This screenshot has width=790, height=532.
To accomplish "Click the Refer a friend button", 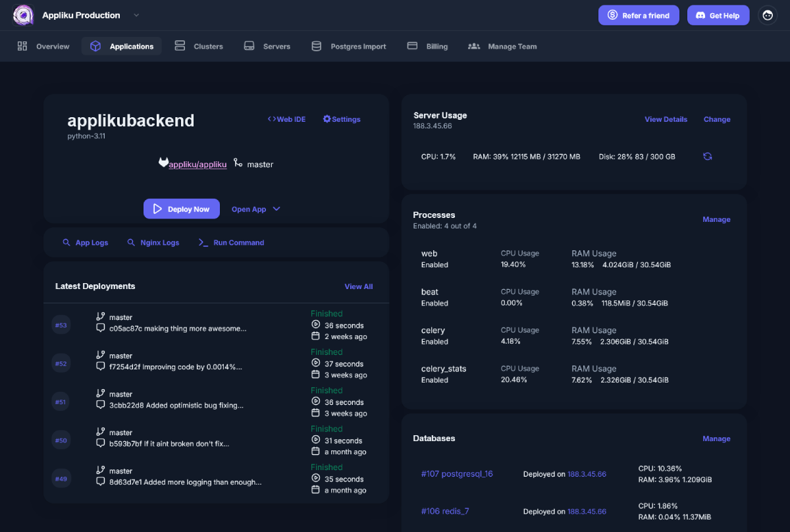I will click(639, 15).
